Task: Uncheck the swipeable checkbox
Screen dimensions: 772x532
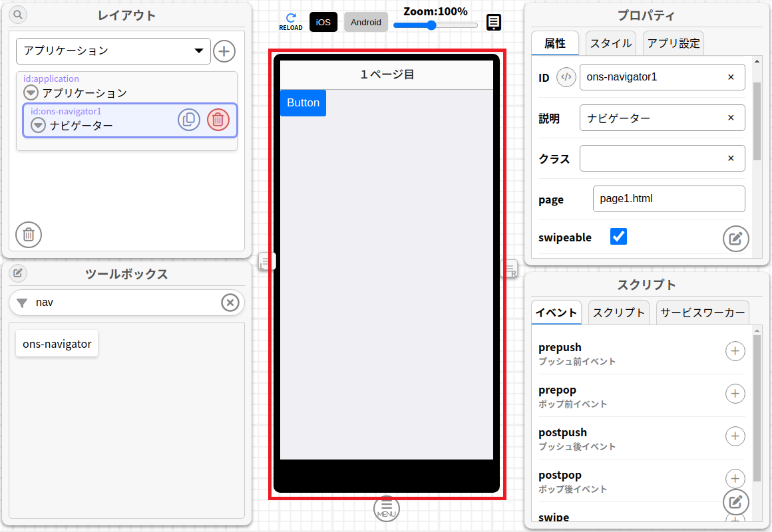Action: pos(618,236)
